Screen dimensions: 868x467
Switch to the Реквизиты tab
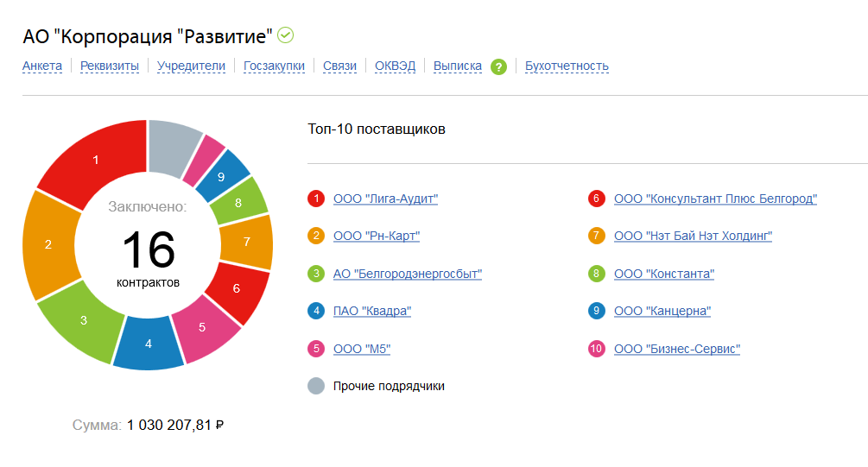(110, 66)
